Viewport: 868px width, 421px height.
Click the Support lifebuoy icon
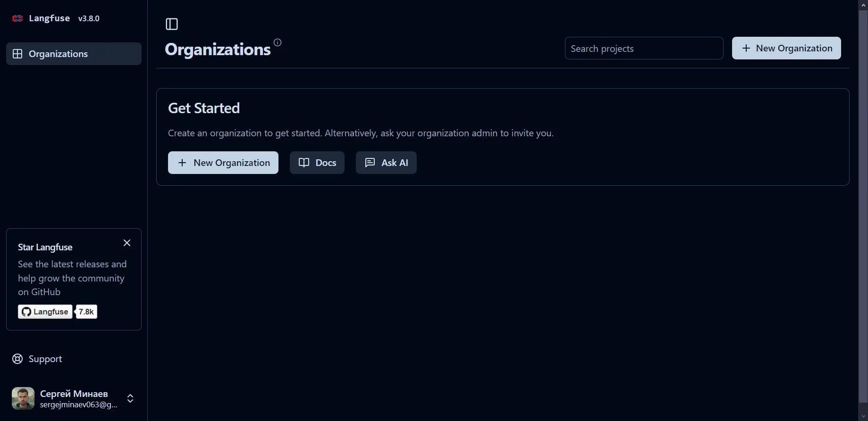point(17,359)
